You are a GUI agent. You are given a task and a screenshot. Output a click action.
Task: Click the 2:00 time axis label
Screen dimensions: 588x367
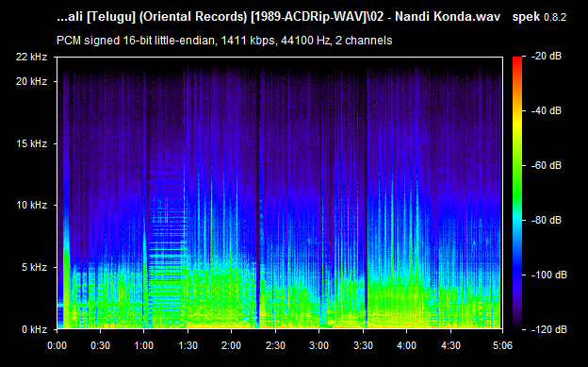pos(232,345)
